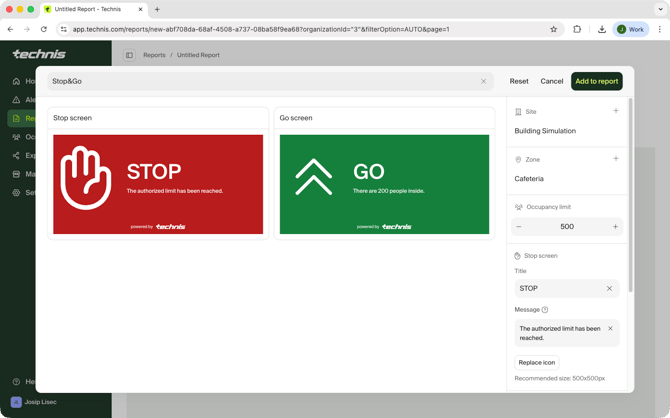This screenshot has height=418, width=670.
Task: Open the Chrome three-dot menu
Action: [x=660, y=29]
